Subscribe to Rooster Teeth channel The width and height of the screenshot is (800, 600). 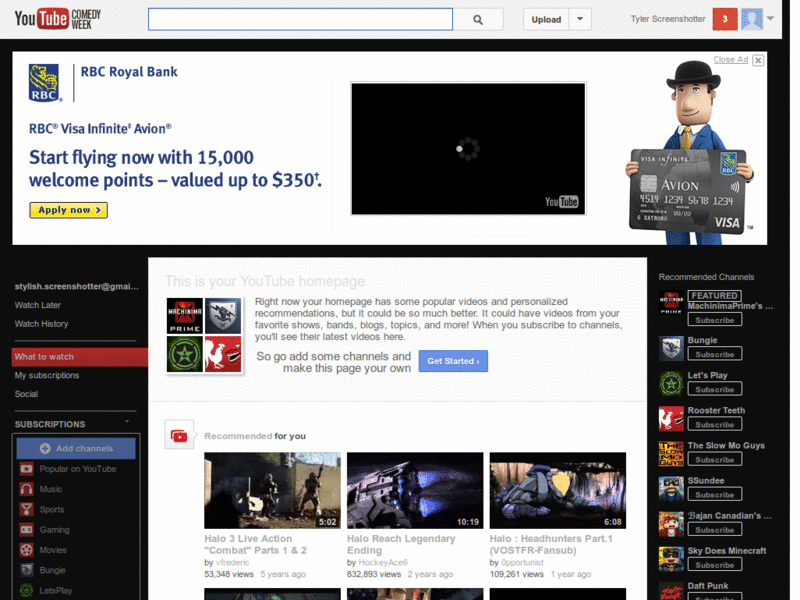714,424
